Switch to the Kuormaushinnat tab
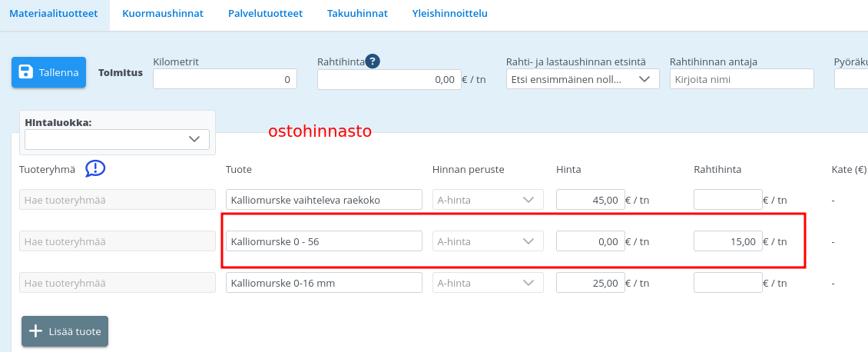This screenshot has width=868, height=352. [x=163, y=14]
